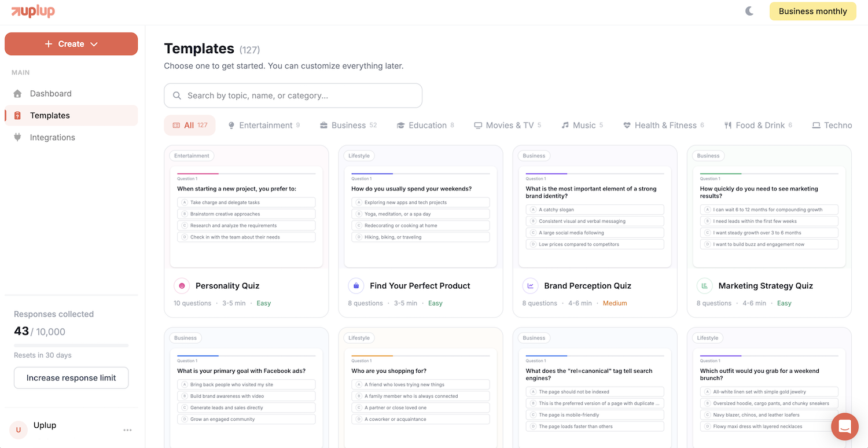Click the Uplup logo

point(33,11)
